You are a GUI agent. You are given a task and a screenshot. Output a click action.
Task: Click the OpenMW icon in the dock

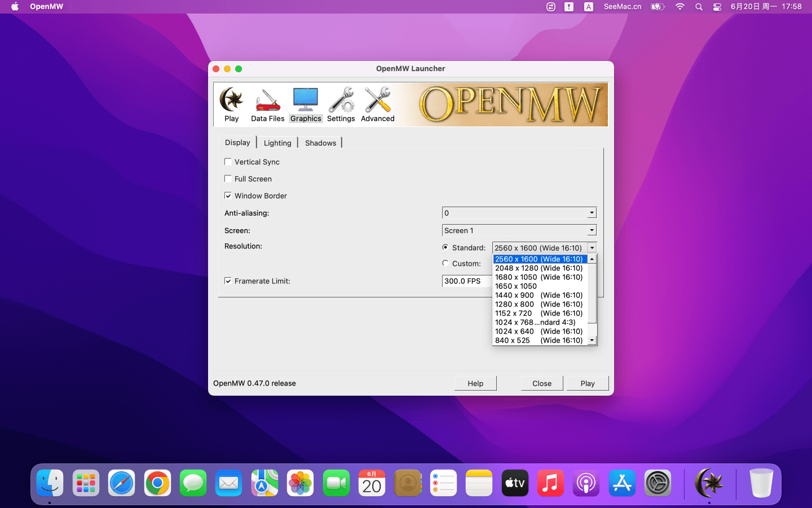click(x=709, y=483)
